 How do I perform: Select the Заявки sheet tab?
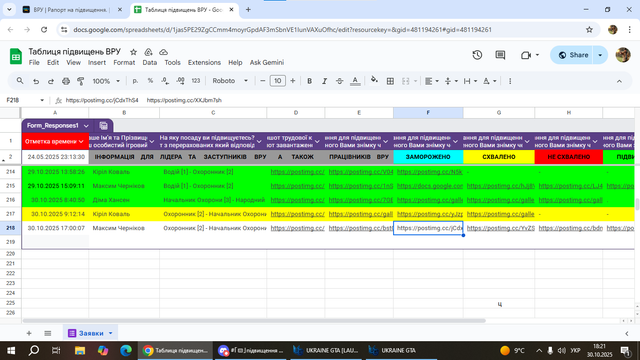coord(91,333)
